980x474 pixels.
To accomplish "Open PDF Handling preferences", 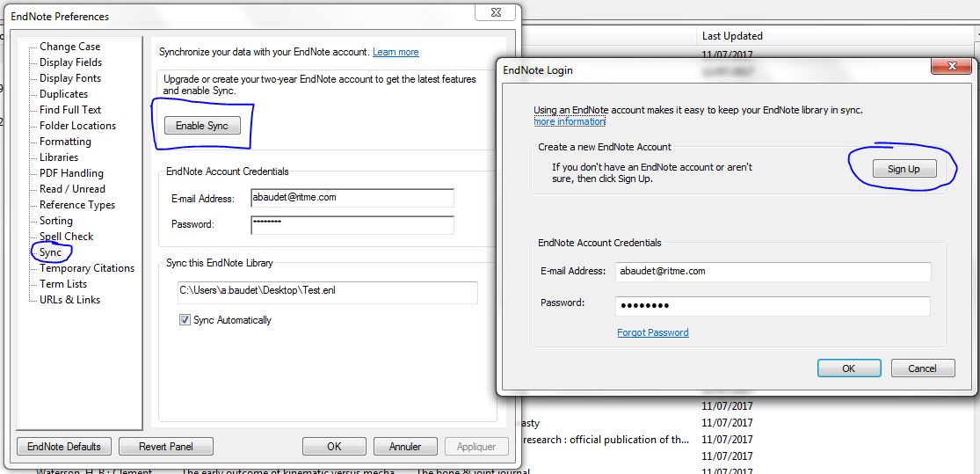I will pos(71,173).
